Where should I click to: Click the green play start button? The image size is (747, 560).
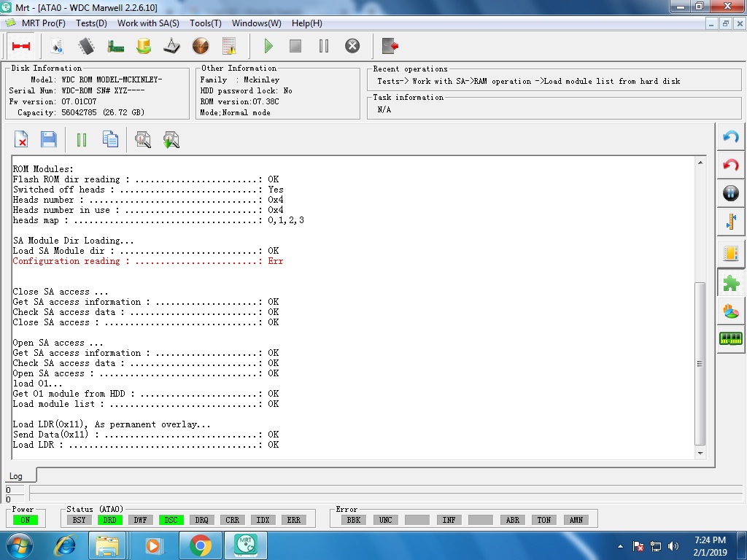(x=268, y=46)
